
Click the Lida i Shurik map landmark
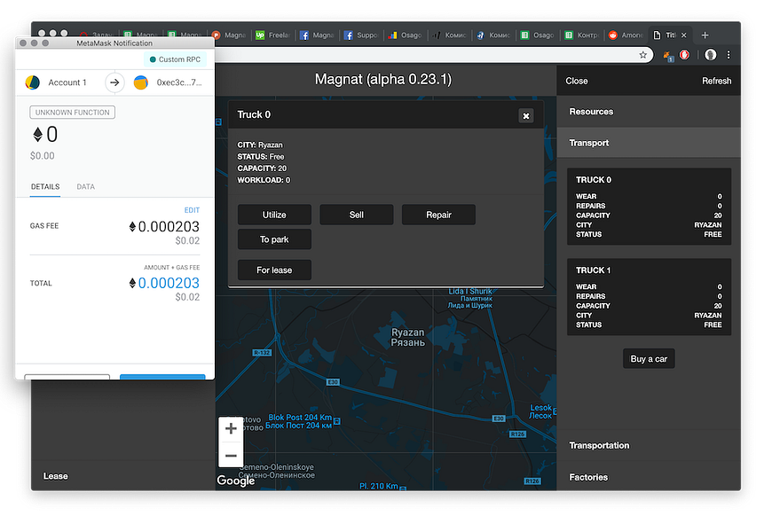(x=470, y=298)
